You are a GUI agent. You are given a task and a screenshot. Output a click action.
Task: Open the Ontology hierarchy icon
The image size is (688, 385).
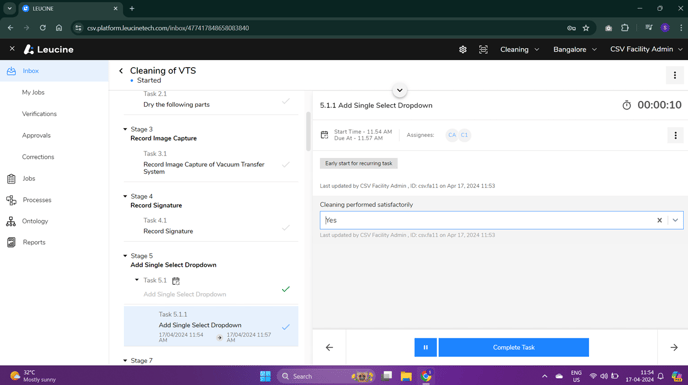(11, 221)
